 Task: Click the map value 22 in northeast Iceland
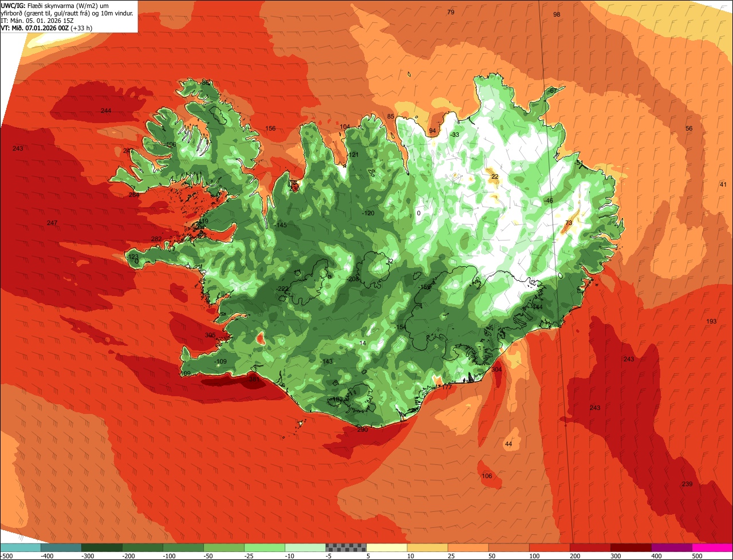[495, 176]
